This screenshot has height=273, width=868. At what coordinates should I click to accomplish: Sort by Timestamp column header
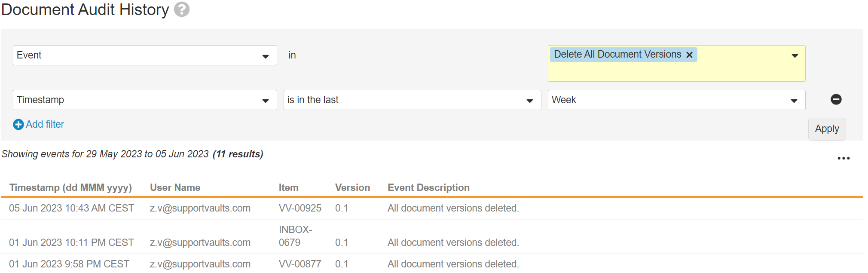tap(70, 188)
